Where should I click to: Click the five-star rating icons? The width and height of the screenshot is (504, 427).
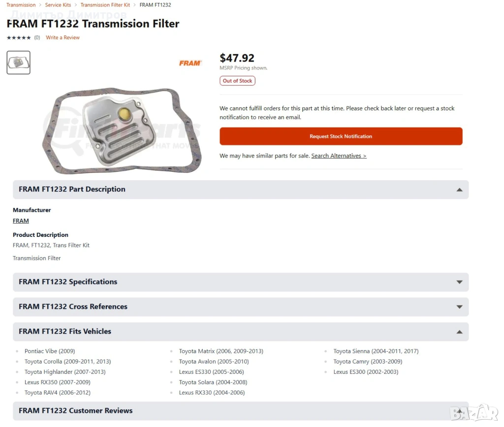pos(19,38)
